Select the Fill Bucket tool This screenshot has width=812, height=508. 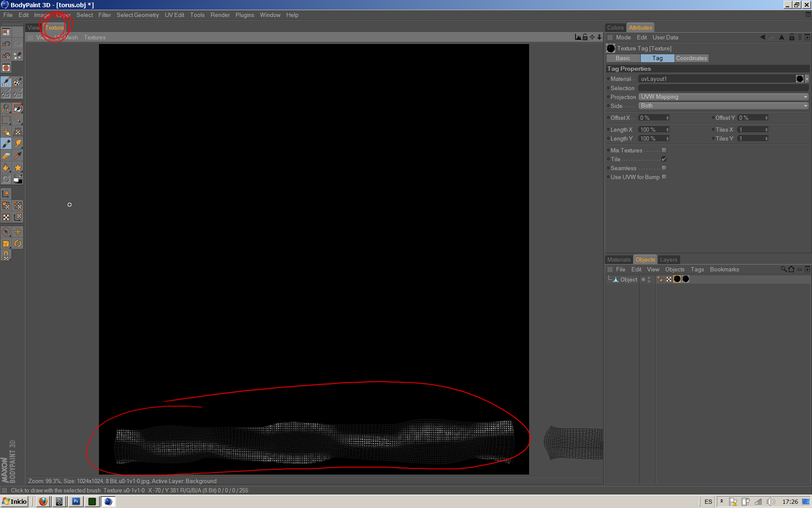coord(6,168)
